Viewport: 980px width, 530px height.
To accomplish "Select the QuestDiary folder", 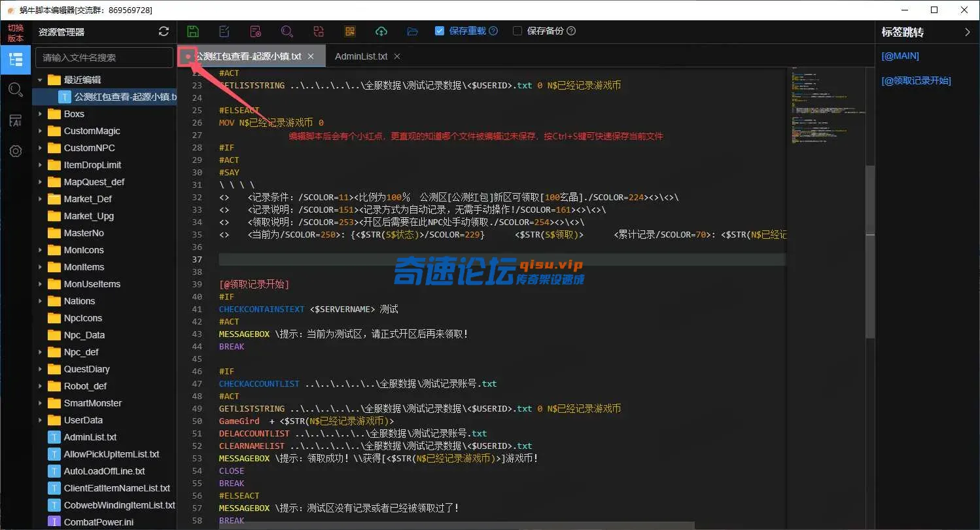I will pyautogui.click(x=86, y=369).
